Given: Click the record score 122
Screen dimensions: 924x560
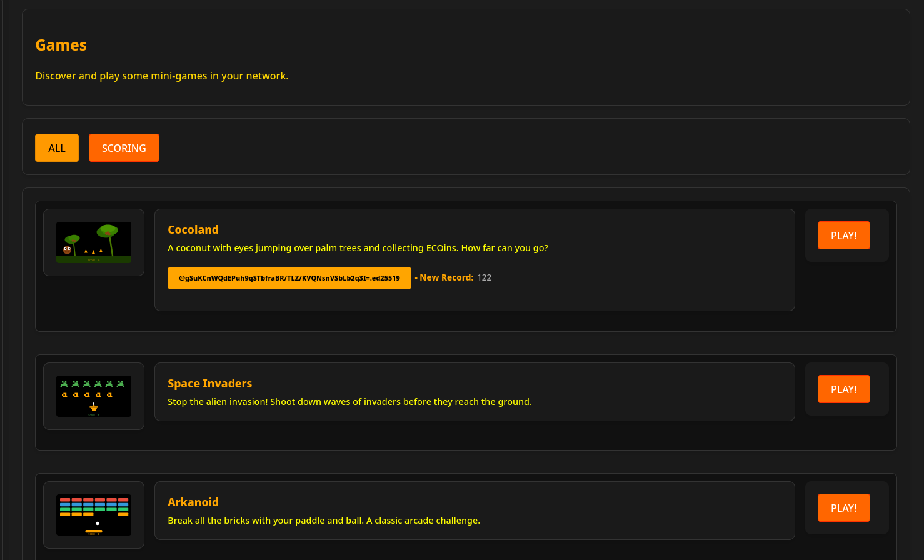Looking at the screenshot, I should pyautogui.click(x=485, y=277).
